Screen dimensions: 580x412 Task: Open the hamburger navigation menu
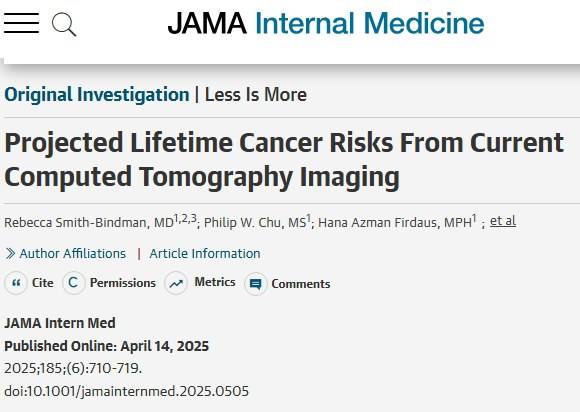[21, 23]
